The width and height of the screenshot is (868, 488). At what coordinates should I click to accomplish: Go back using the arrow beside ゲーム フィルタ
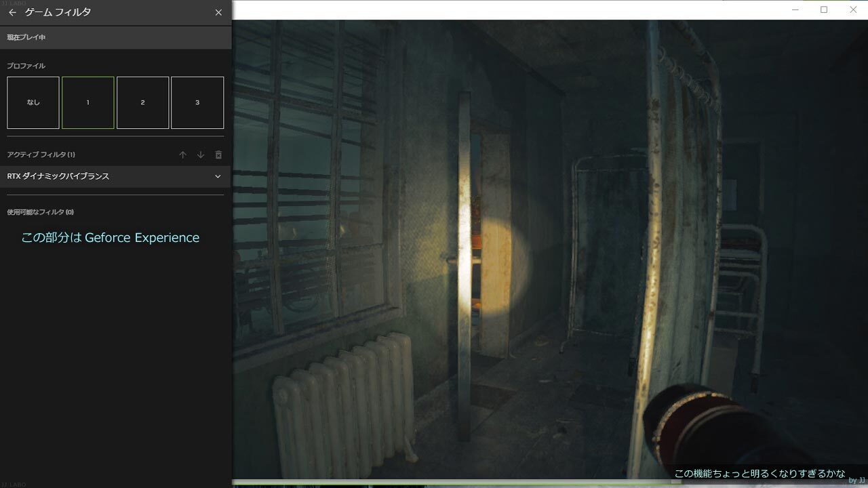12,12
